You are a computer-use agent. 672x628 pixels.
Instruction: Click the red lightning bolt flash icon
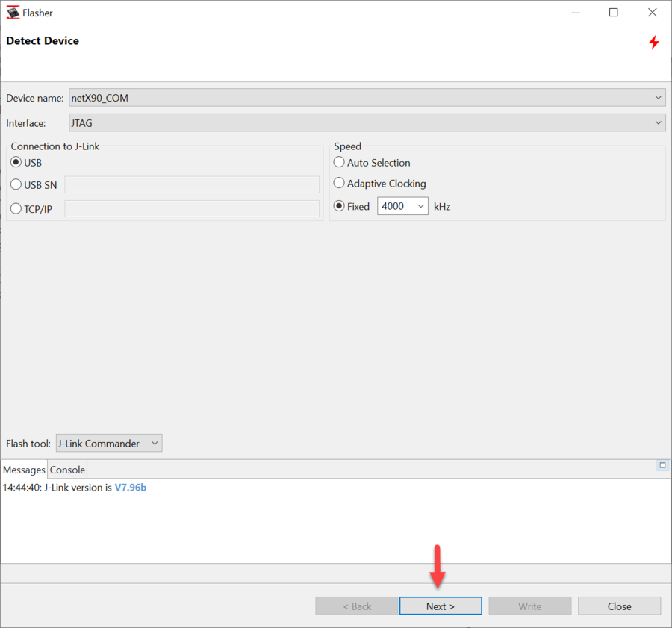[653, 42]
